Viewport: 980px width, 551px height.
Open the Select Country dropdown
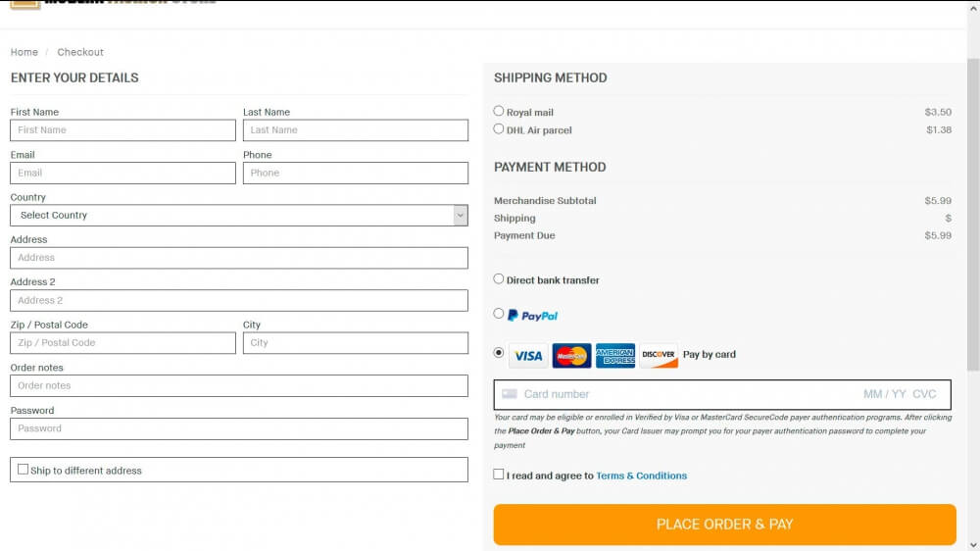click(x=239, y=215)
